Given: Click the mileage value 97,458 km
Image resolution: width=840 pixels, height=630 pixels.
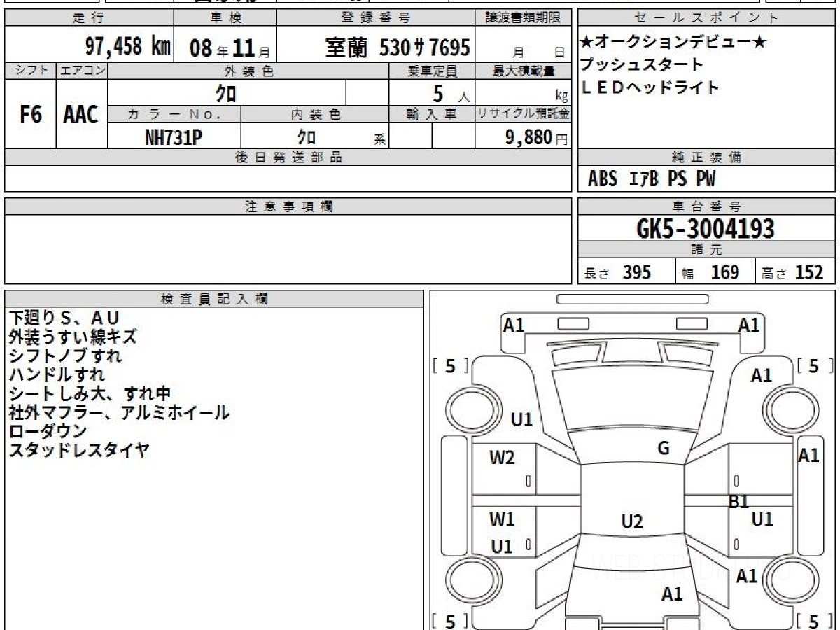Looking at the screenshot, I should tap(128, 46).
